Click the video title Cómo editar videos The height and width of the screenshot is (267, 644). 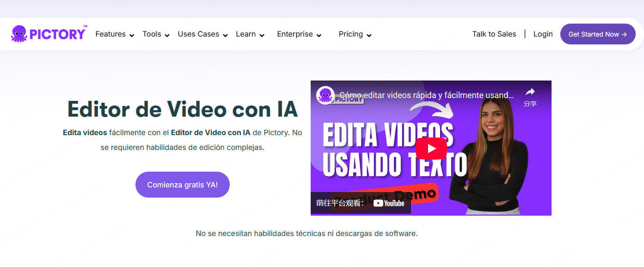tap(427, 95)
